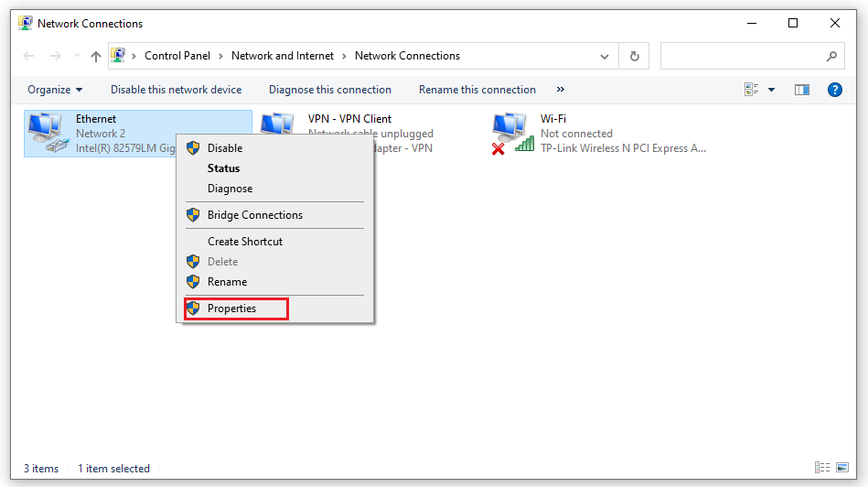Image resolution: width=868 pixels, height=487 pixels.
Task: Click the VPN Client adapter icon
Action: [x=278, y=124]
